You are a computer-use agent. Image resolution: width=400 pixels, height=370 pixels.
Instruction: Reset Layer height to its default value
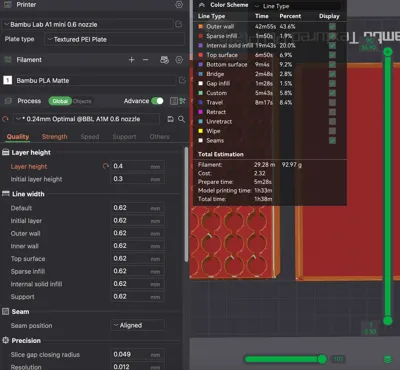pos(106,166)
